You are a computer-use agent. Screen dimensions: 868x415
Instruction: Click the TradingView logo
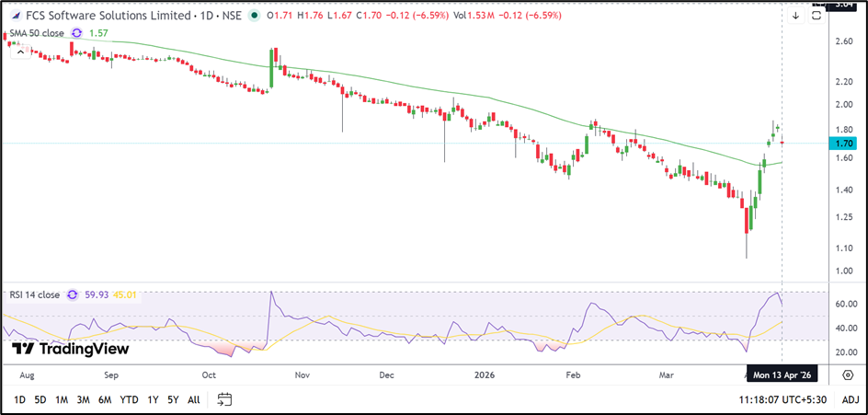[71, 349]
